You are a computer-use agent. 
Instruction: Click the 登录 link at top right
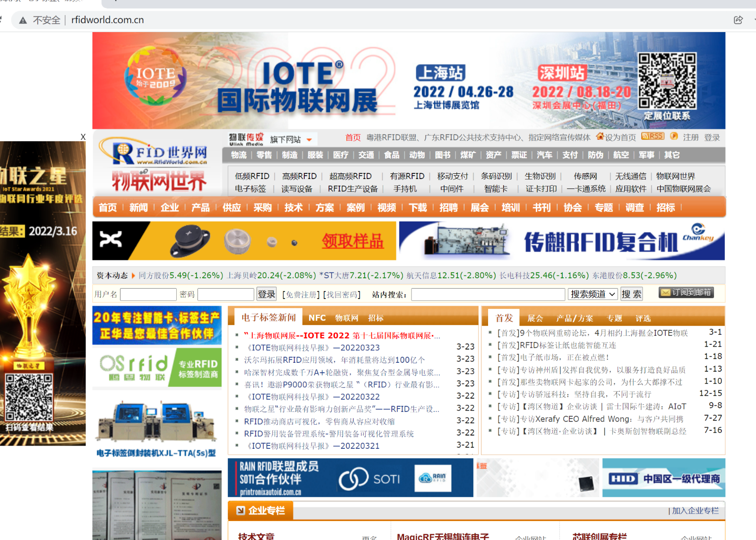pyautogui.click(x=712, y=137)
